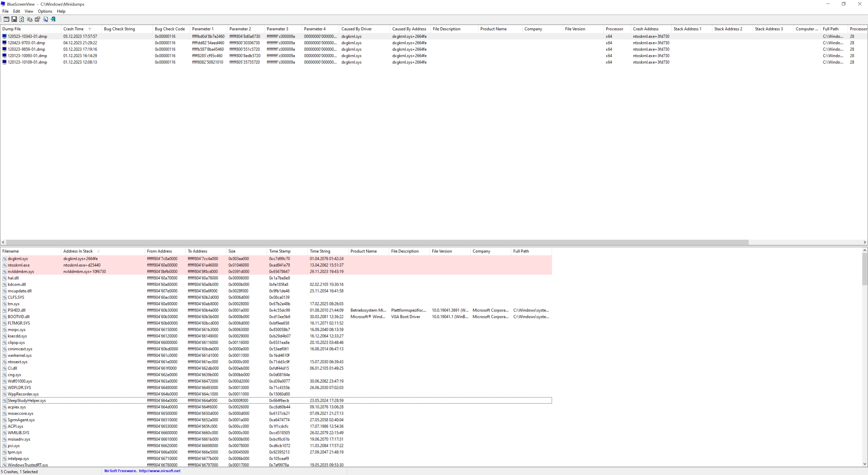Click the Exit door toolbar icon

53,19
